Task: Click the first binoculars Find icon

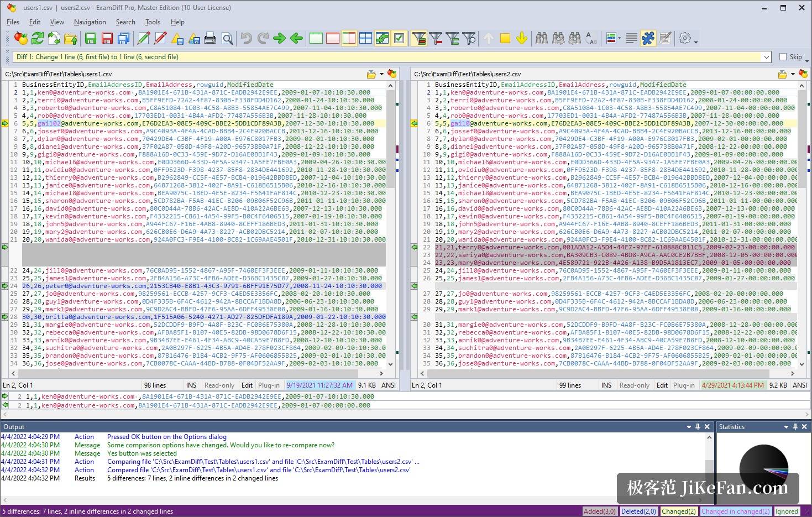Action: [x=542, y=38]
